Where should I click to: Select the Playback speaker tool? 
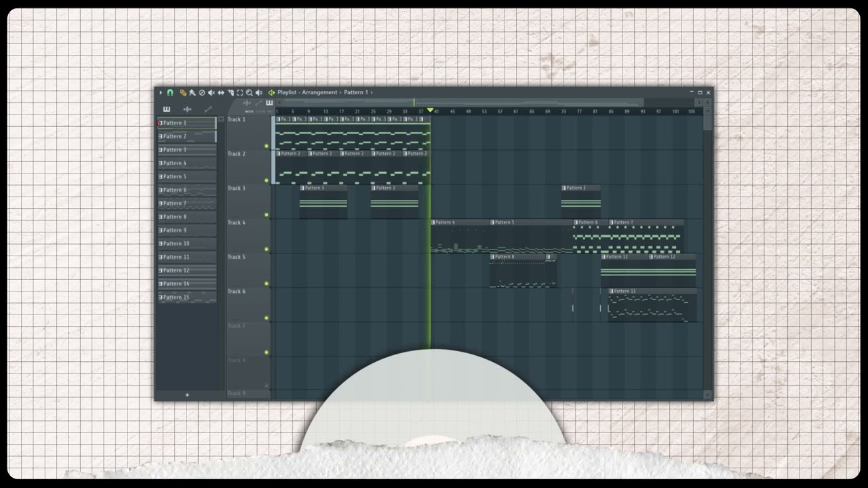point(259,92)
